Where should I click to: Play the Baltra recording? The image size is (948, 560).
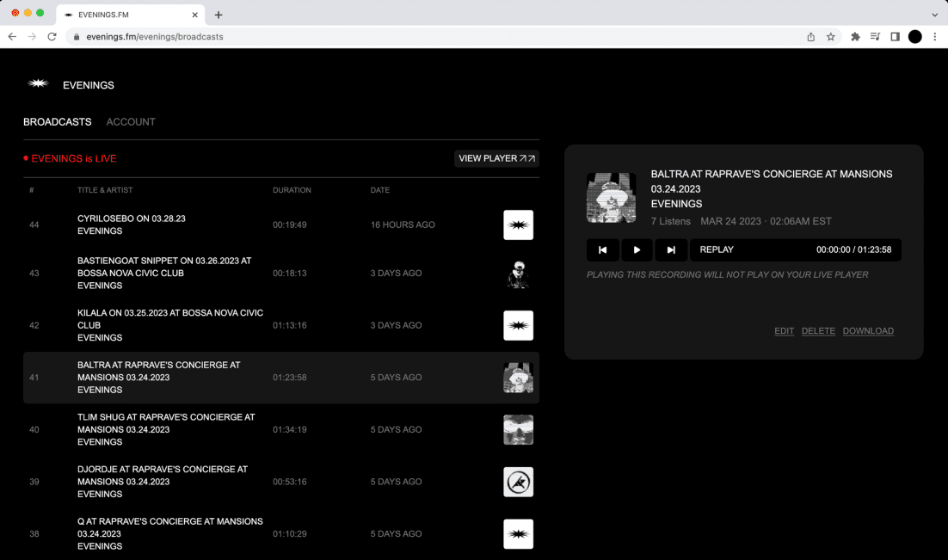coord(637,249)
